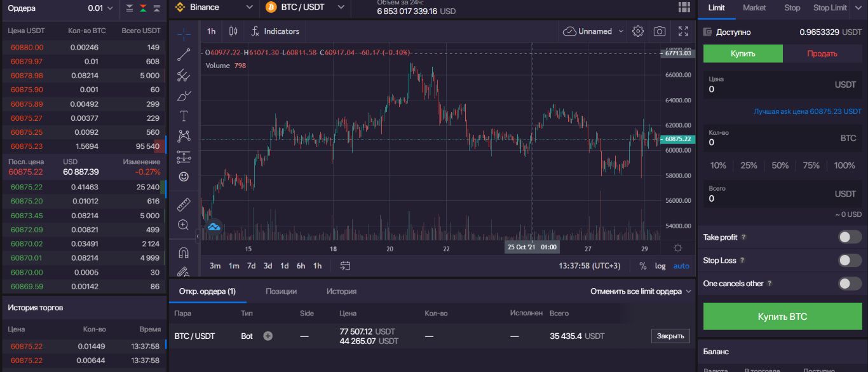
Task: Click the Цена price input field
Action: coord(782,89)
